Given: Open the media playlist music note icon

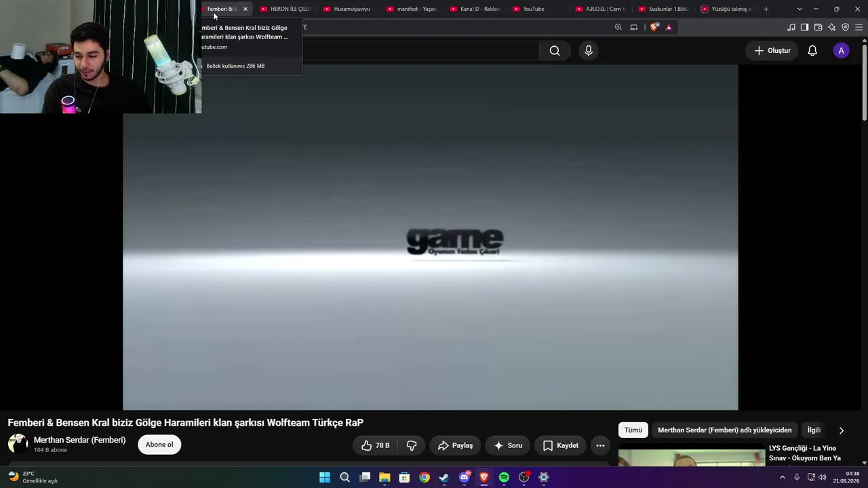Looking at the screenshot, I should [791, 27].
